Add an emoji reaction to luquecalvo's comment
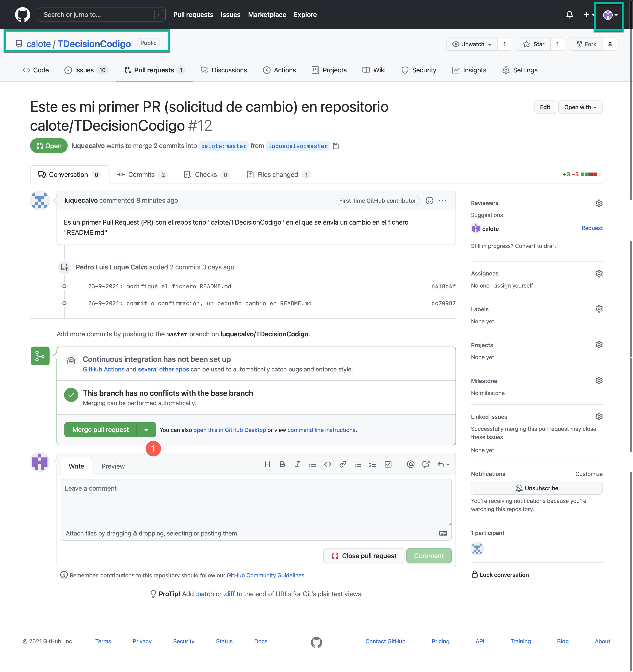 coord(429,200)
